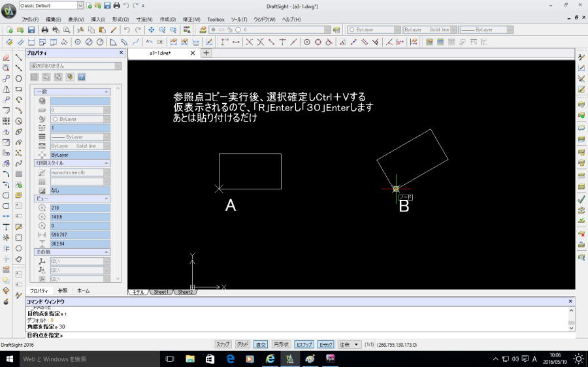Open Print Preview magnifier icon
Image resolution: width=588 pixels, height=367 pixels.
pyautogui.click(x=67, y=29)
